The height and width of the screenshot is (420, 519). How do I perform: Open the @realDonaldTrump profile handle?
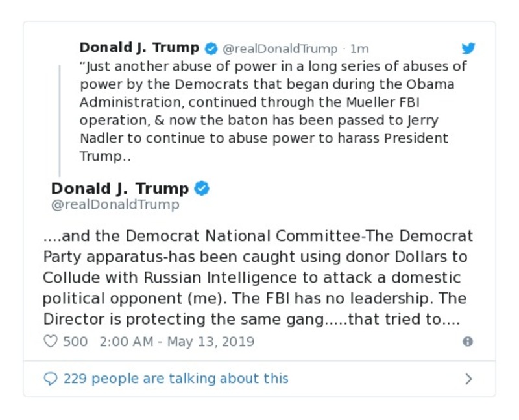click(115, 205)
